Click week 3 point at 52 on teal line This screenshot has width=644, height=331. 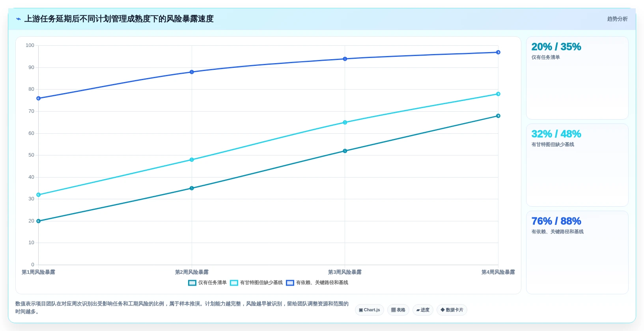point(345,151)
